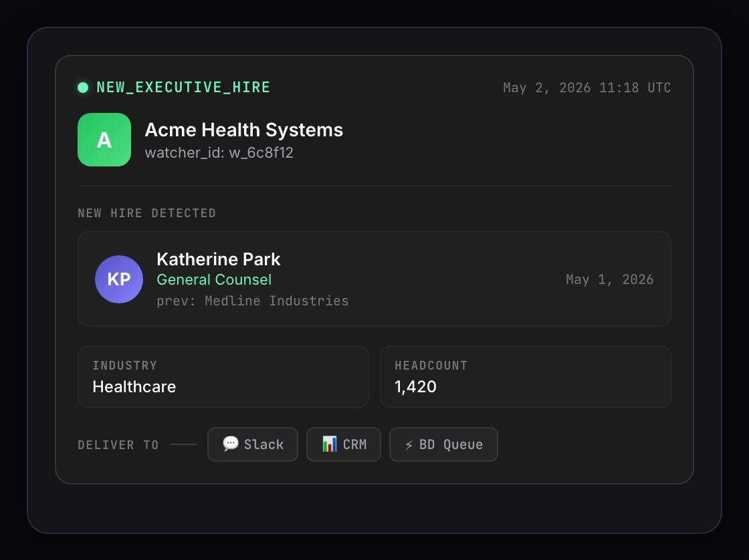This screenshot has height=560, width=749.
Task: Click the NEW HIRE DETECTED heading
Action: 146,213
